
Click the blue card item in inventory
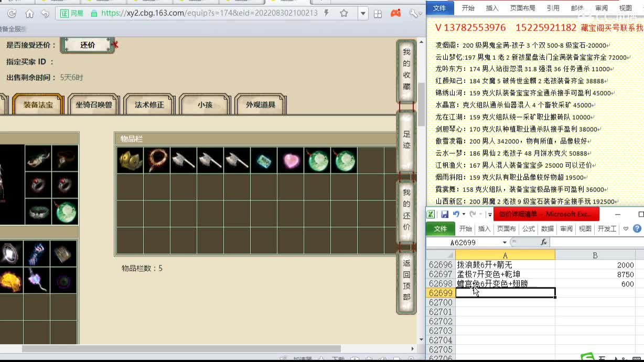click(263, 160)
